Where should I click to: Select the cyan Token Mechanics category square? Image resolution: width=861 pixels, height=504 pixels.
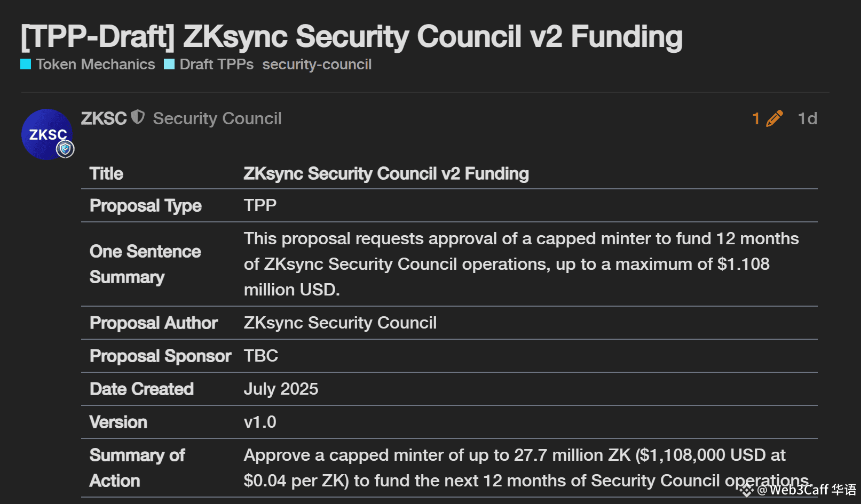pos(26,64)
